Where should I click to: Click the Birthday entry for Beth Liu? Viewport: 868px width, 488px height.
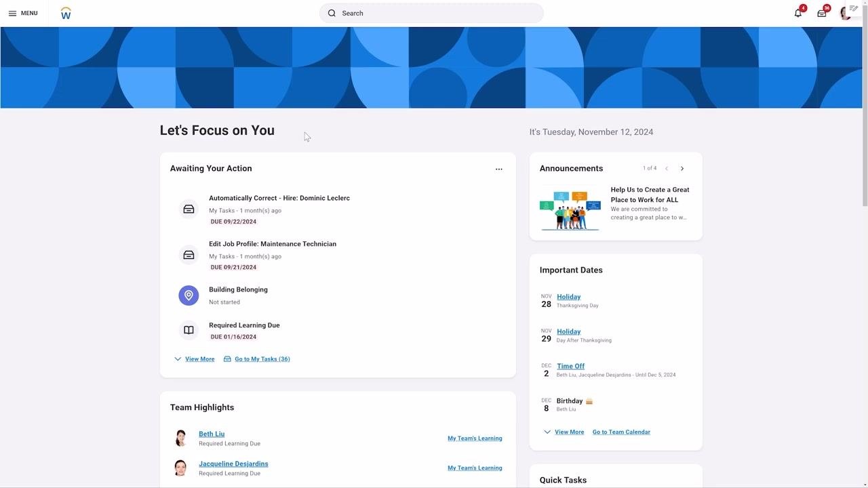click(570, 401)
